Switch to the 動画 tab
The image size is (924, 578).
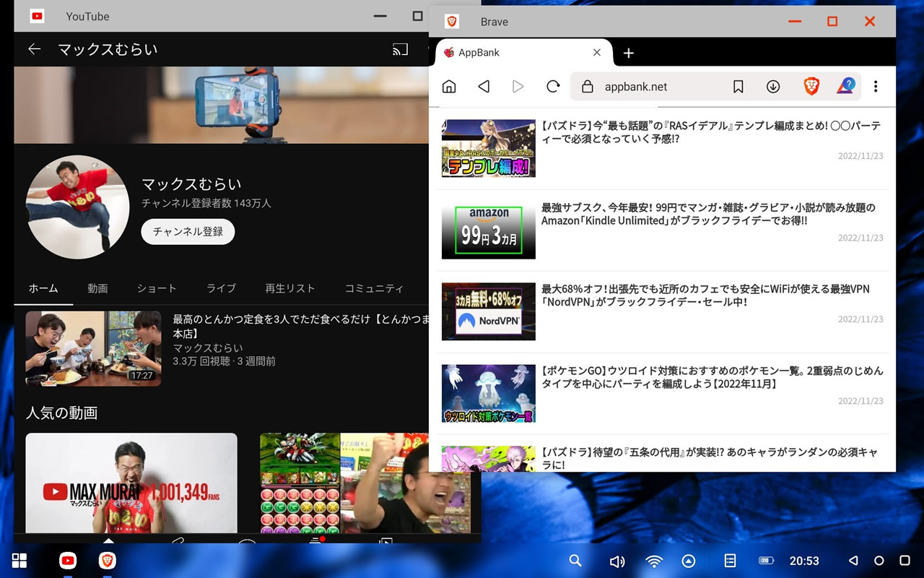[97, 288]
